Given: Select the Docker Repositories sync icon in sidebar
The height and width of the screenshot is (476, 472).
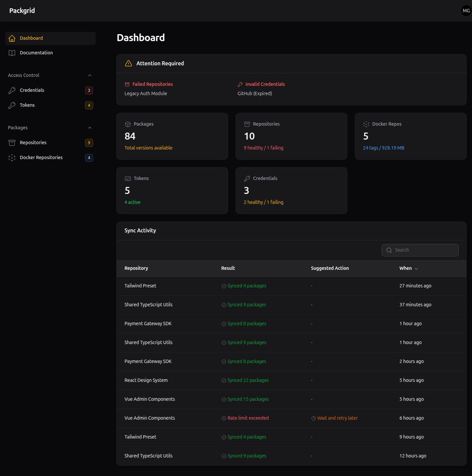Looking at the screenshot, I should tap(12, 158).
